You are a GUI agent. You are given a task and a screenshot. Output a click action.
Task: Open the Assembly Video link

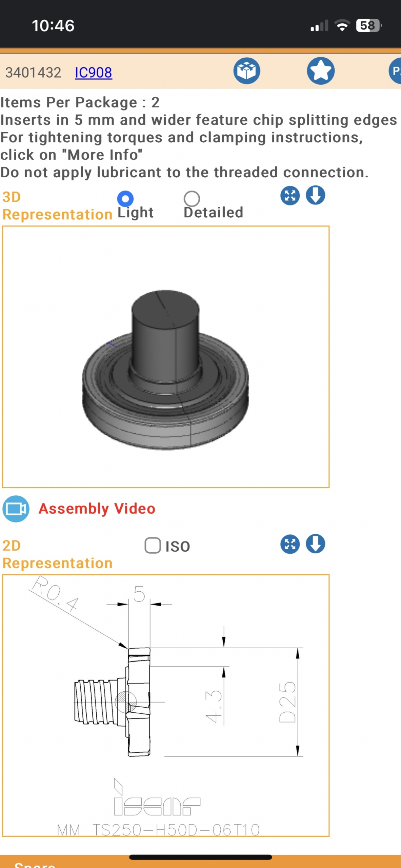[x=97, y=509]
